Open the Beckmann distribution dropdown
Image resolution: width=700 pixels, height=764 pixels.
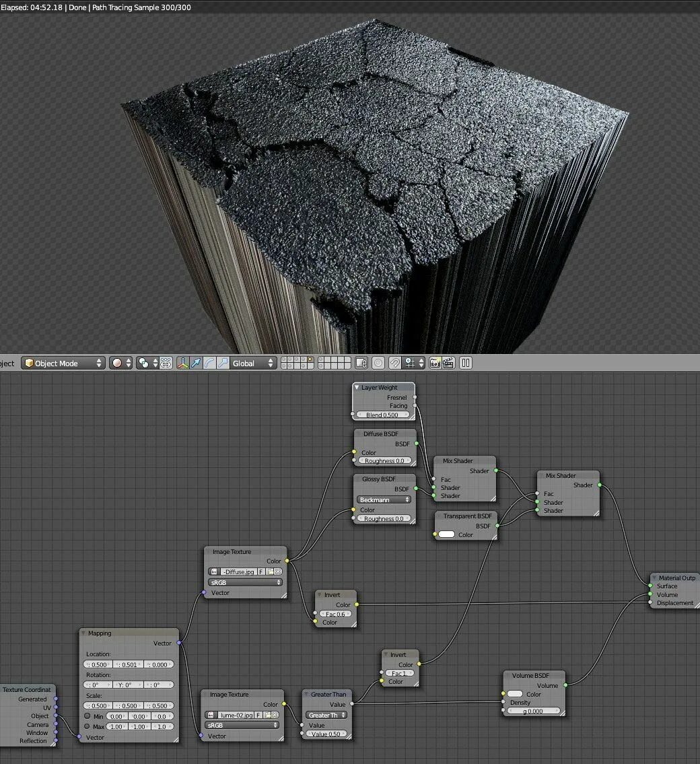coord(384,500)
